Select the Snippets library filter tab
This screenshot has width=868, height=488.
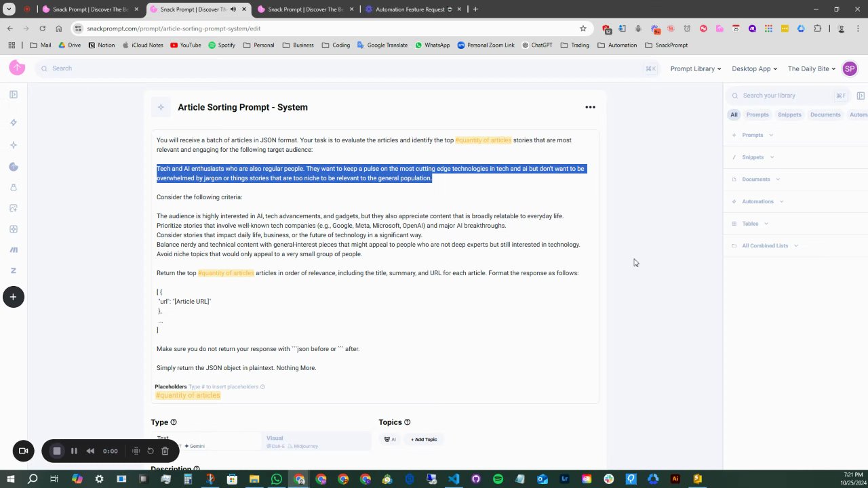coord(789,115)
